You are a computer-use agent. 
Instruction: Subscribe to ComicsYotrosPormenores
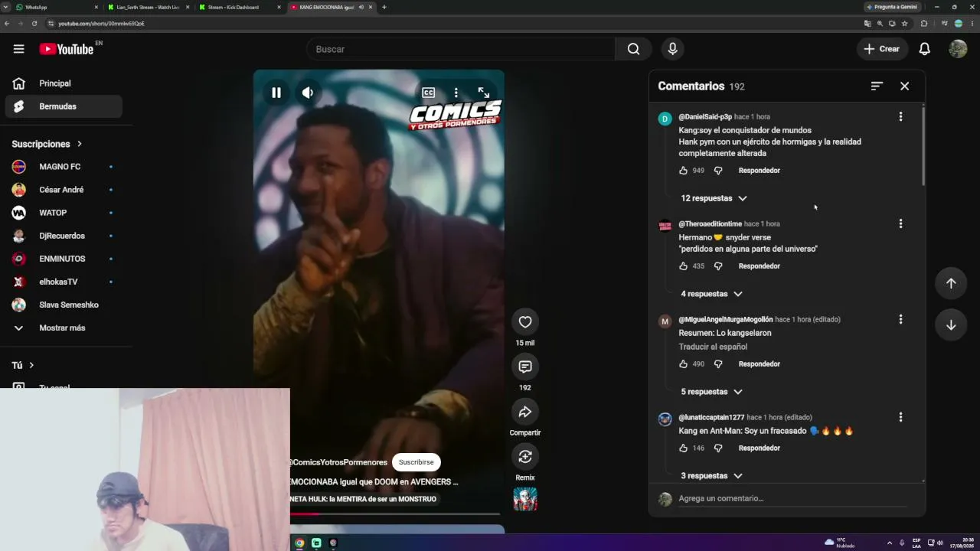[x=416, y=462]
